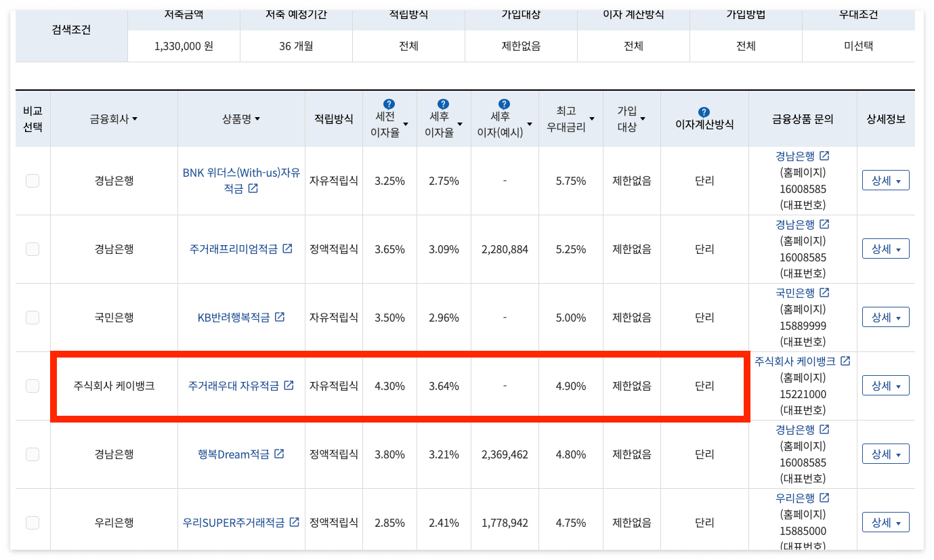Open help icon above 세전 이자율

click(389, 104)
